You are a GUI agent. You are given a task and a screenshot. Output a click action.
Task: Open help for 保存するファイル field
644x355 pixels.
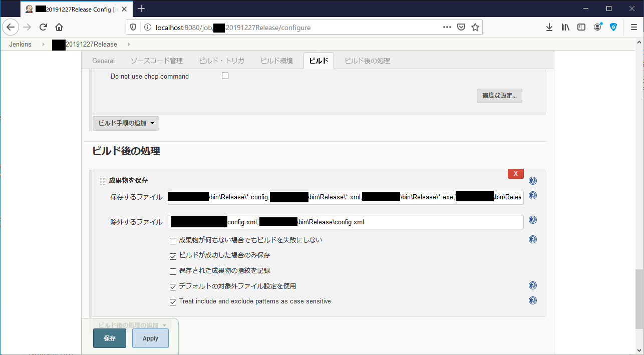pos(533,195)
